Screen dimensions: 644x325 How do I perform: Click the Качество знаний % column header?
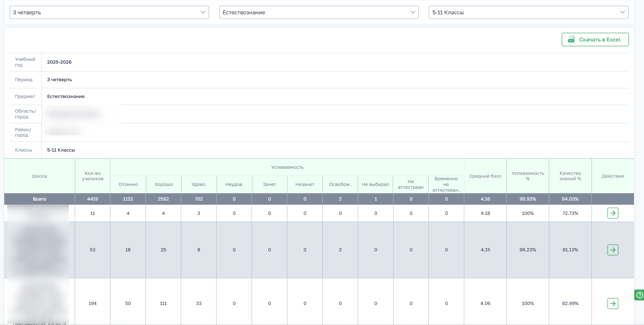(570, 176)
